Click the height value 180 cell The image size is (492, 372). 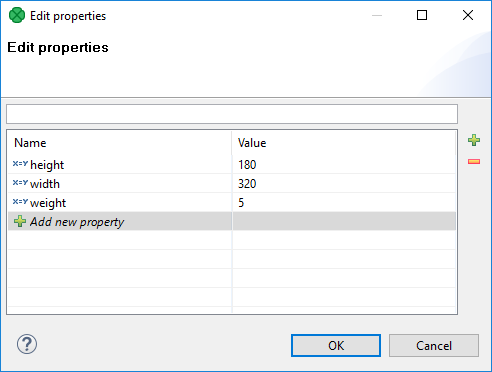click(x=344, y=164)
